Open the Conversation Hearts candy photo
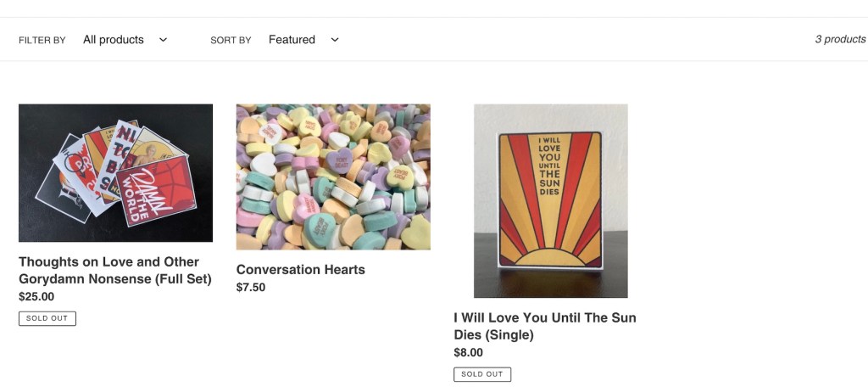Viewport: 868px width, 387px height. [333, 177]
